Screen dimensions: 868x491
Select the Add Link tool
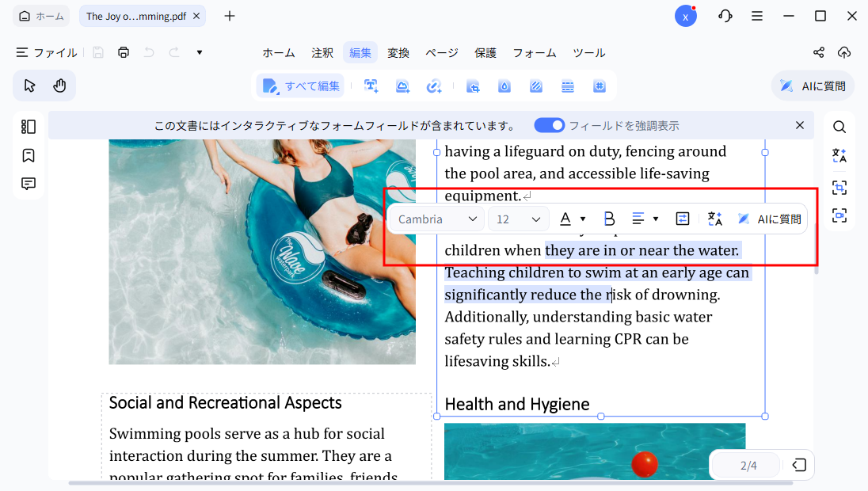(434, 86)
